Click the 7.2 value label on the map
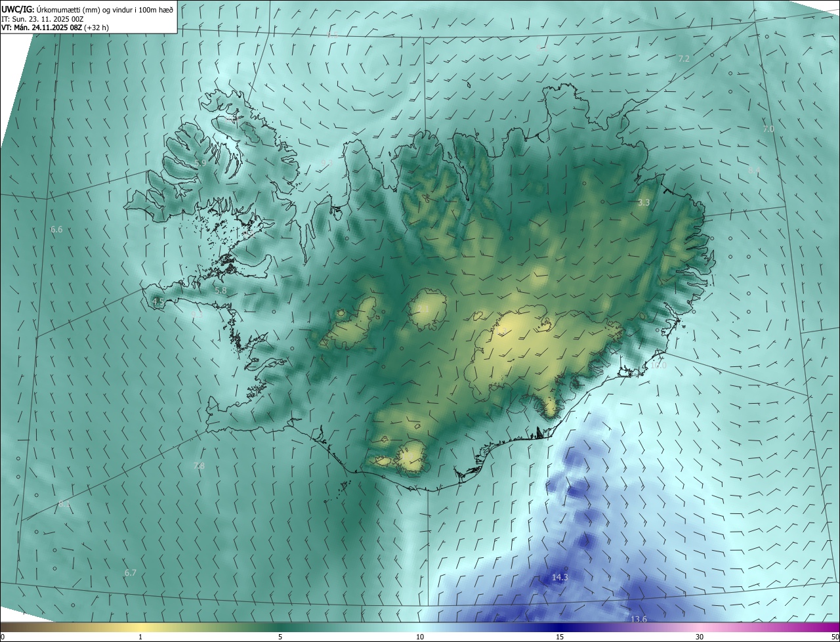This screenshot has width=840, height=642. pyautogui.click(x=684, y=59)
